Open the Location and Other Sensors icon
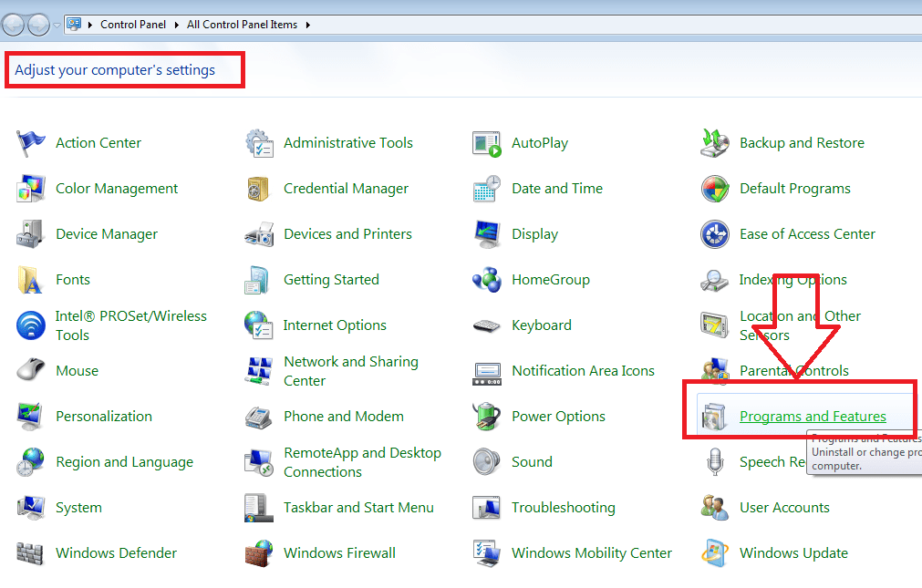Image resolution: width=922 pixels, height=588 pixels. pyautogui.click(x=715, y=325)
